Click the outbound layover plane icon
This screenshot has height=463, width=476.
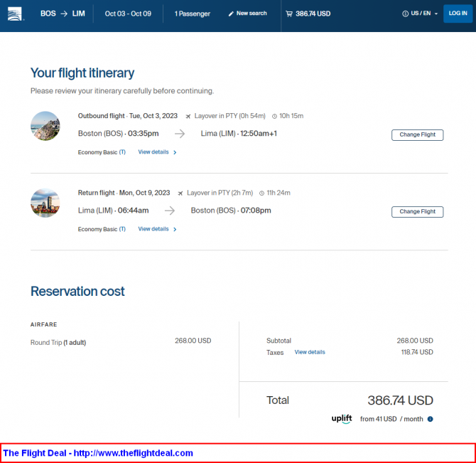click(x=188, y=116)
